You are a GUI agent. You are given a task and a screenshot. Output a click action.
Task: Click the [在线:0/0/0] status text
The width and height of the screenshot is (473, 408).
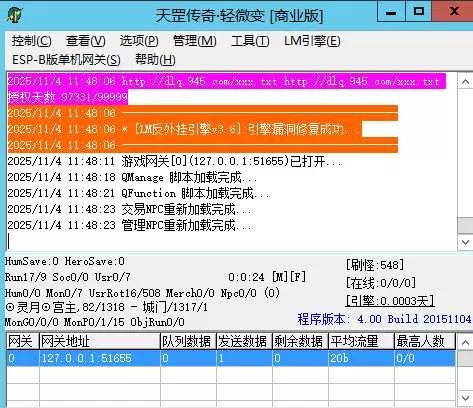(381, 283)
